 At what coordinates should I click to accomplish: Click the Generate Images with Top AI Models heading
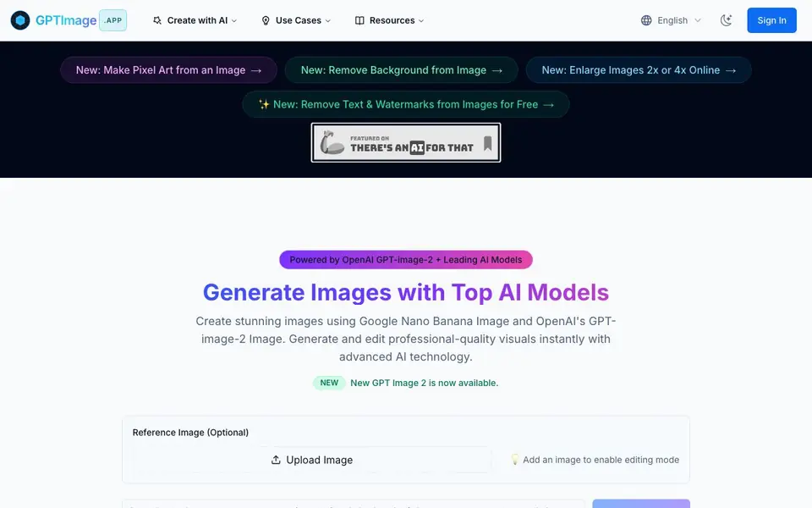click(406, 292)
